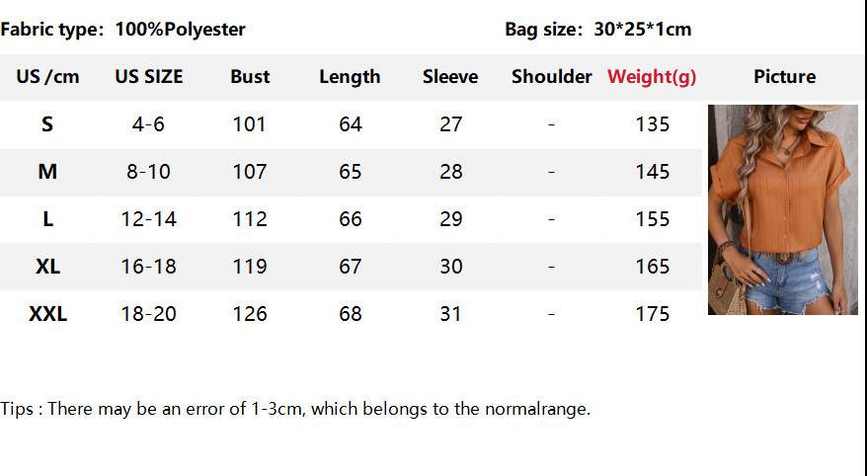Select the length value 65
The height and width of the screenshot is (476, 868).
click(350, 172)
